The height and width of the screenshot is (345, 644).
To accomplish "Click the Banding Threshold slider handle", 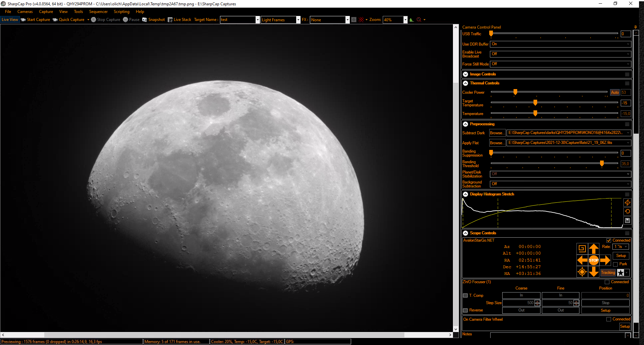I will 602,163.
